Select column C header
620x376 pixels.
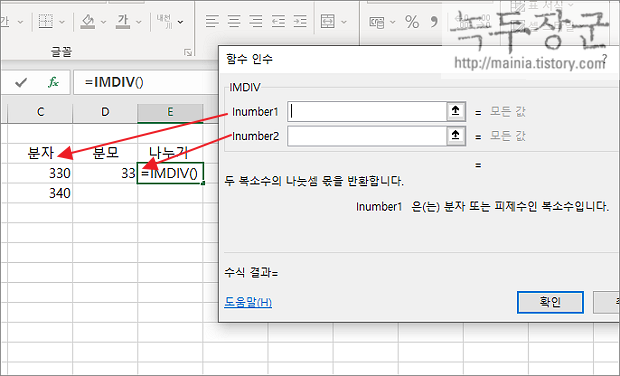pos(40,112)
